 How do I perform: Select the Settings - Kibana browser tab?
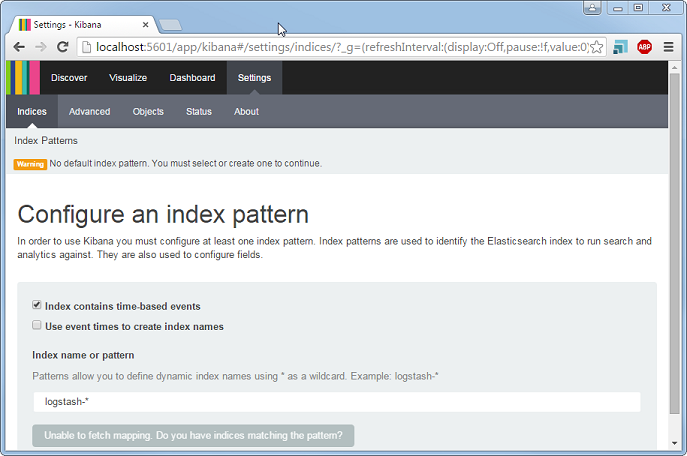81,25
